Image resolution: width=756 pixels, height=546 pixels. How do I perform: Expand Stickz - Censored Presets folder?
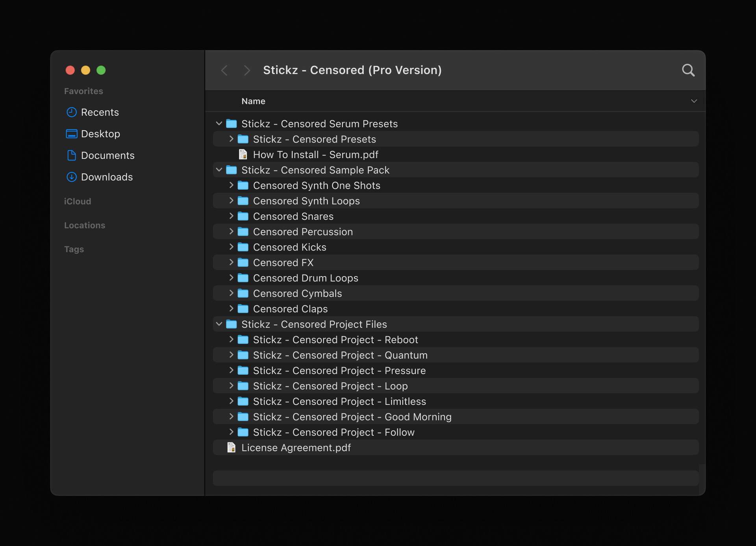coord(231,139)
